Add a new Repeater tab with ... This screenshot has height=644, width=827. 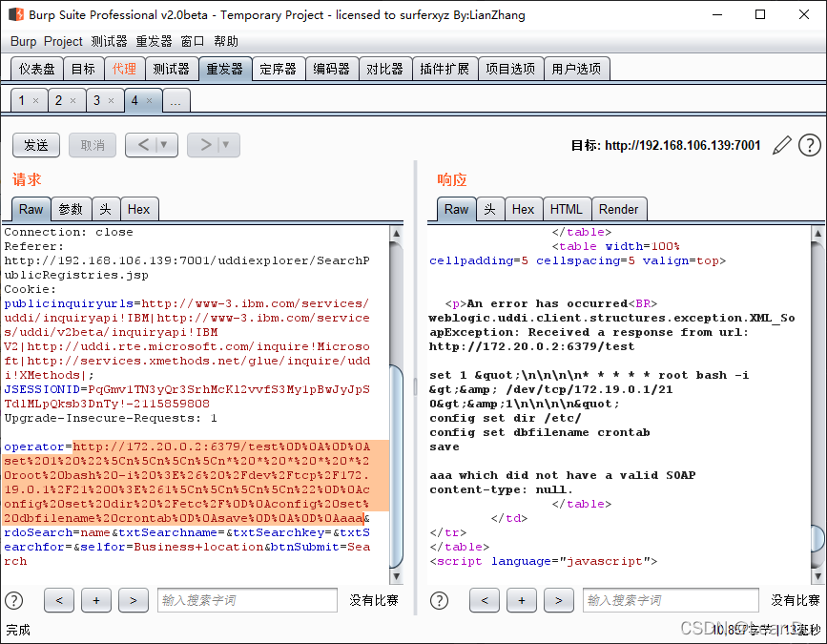176,101
